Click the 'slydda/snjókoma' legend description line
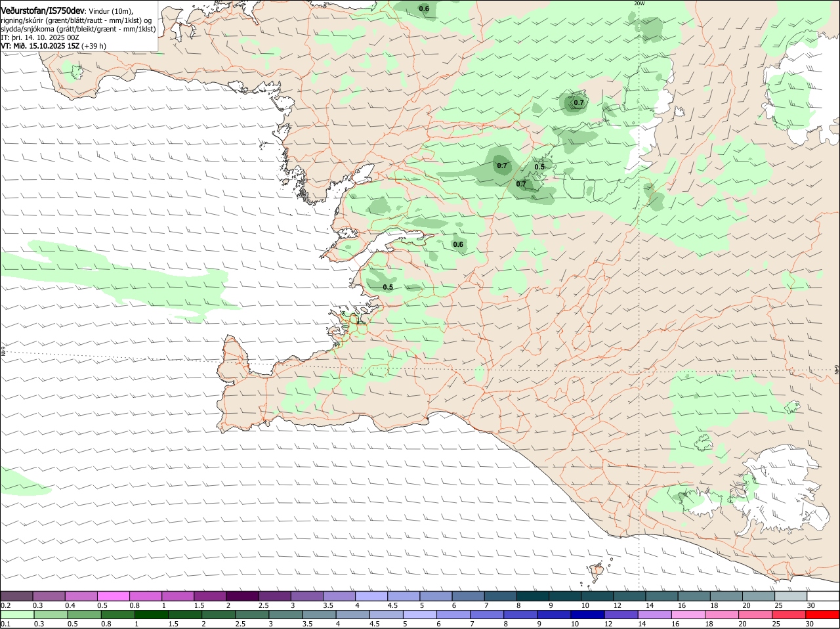The width and height of the screenshot is (840, 629). click(x=78, y=29)
